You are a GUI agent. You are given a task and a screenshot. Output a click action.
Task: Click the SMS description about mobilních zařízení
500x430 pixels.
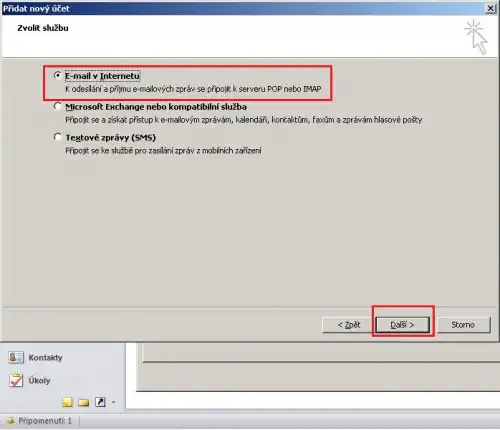tap(163, 151)
